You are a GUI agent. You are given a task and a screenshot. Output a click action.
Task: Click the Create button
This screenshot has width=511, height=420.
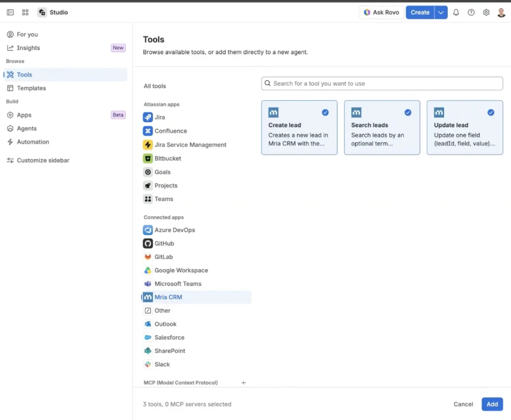(420, 12)
